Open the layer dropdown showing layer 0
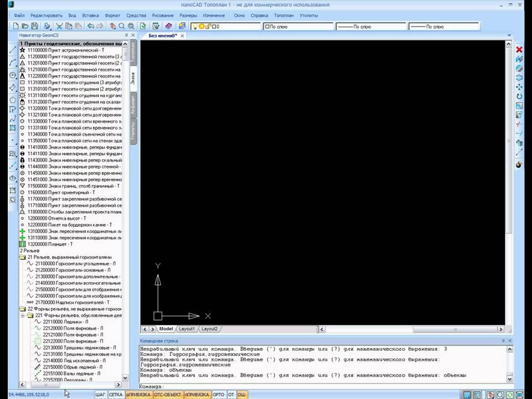The width and height of the screenshot is (532, 399). (226, 27)
